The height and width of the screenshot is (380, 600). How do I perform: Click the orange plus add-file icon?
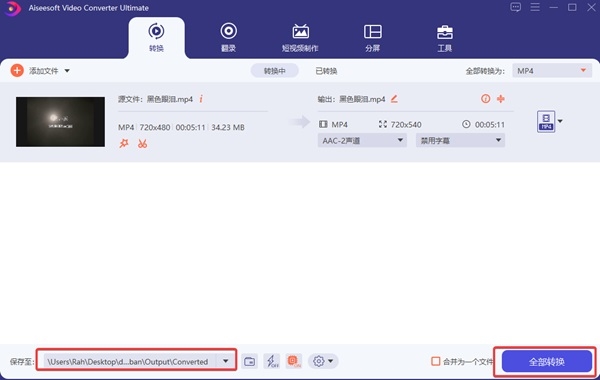17,70
